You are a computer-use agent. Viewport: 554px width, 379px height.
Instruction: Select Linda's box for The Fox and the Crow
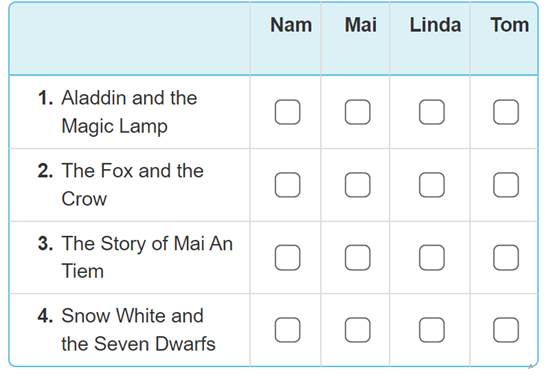click(431, 185)
